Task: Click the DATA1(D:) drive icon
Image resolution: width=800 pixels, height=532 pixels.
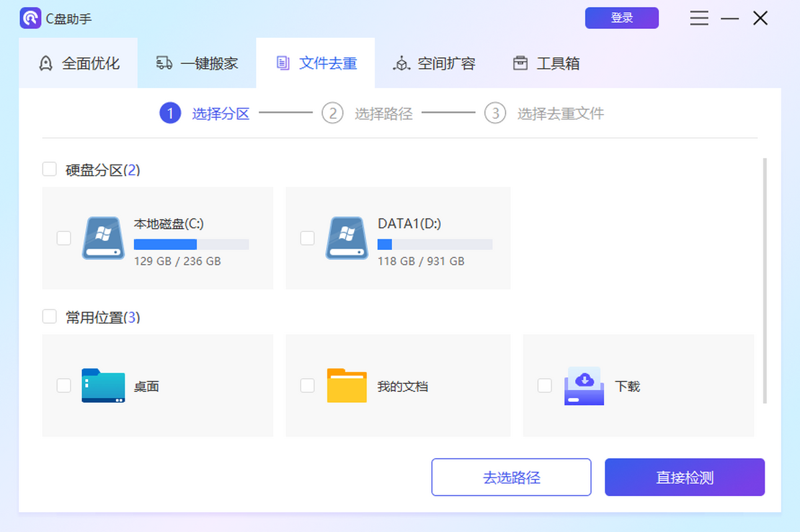Action: (347, 238)
